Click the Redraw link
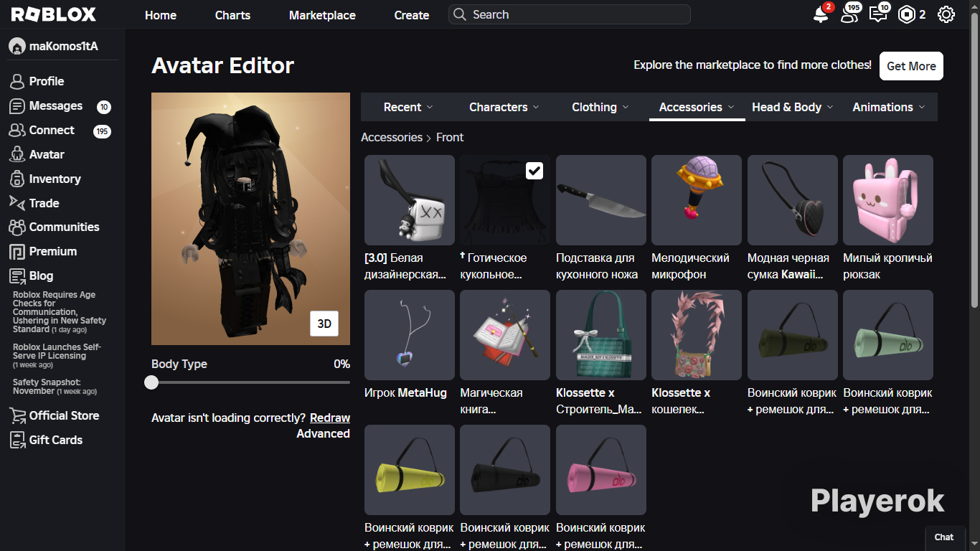The height and width of the screenshot is (551, 980). coord(330,418)
